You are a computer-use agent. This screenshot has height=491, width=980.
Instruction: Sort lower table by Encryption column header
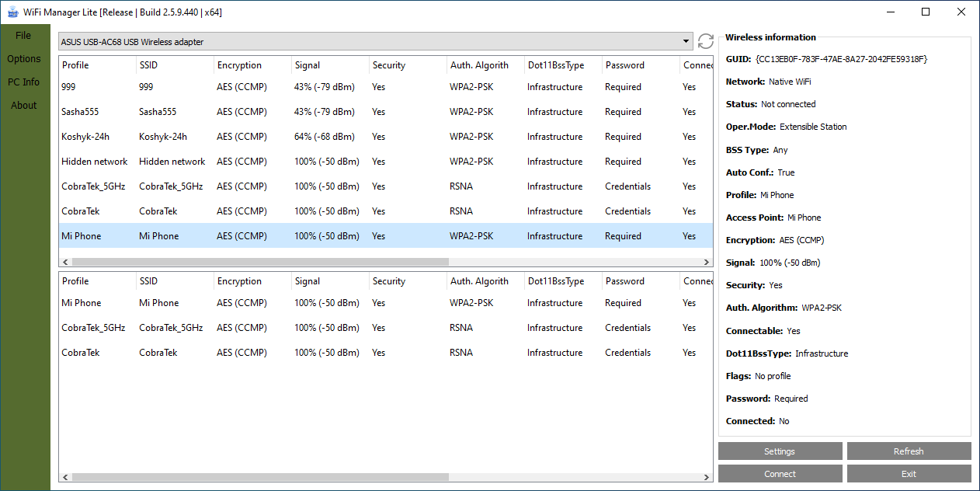point(253,281)
